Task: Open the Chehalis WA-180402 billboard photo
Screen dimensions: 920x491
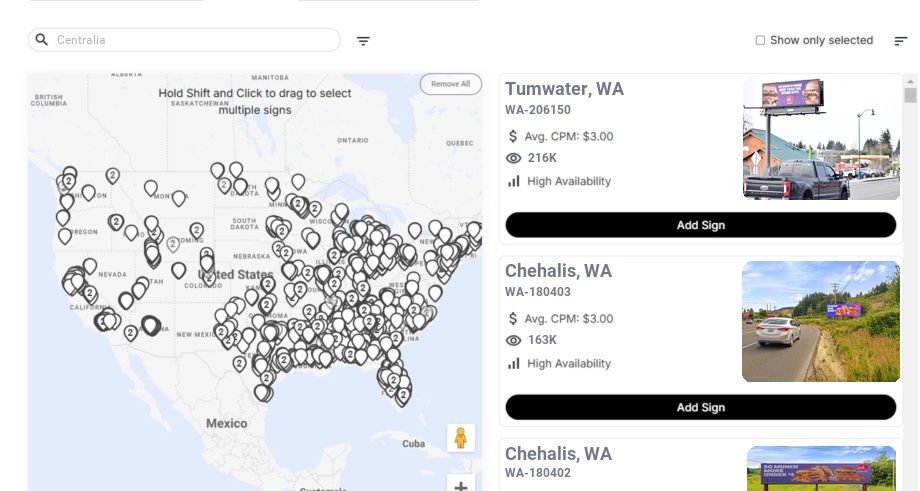Action: [x=821, y=468]
